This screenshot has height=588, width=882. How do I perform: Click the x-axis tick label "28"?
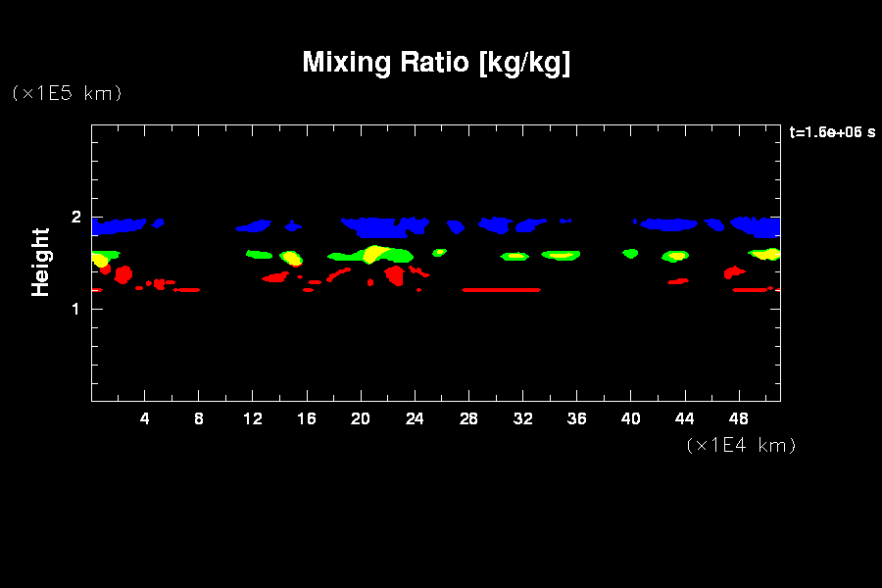pos(468,418)
